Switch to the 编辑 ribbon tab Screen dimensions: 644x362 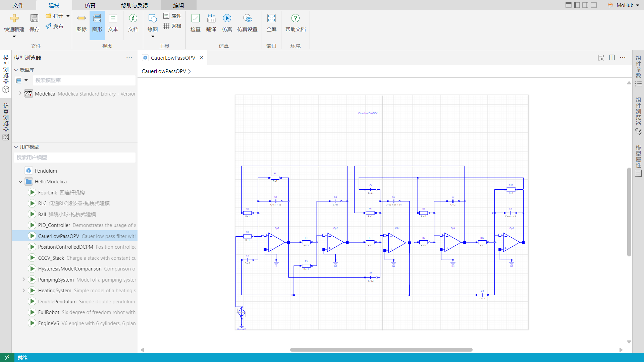point(178,5)
